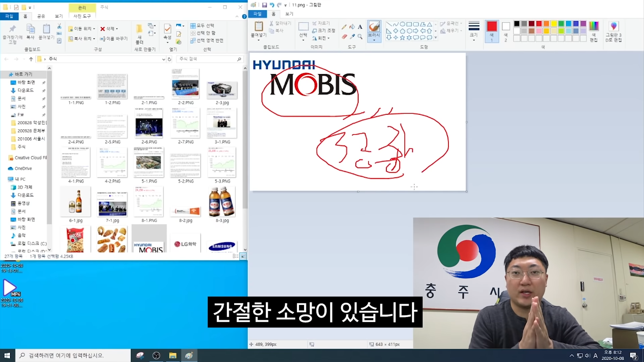This screenshot has height=362, width=644.
Task: Switch to Explorer View (보기) tab
Action: [59, 16]
